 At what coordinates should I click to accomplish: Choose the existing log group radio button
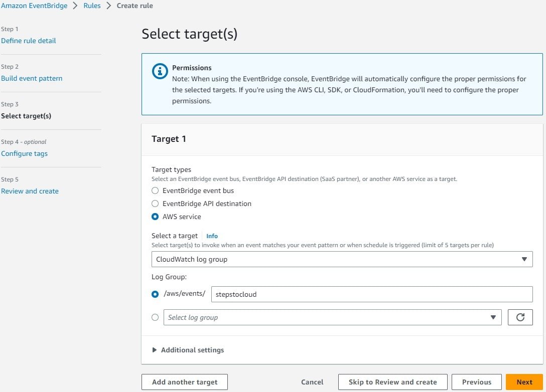point(155,317)
